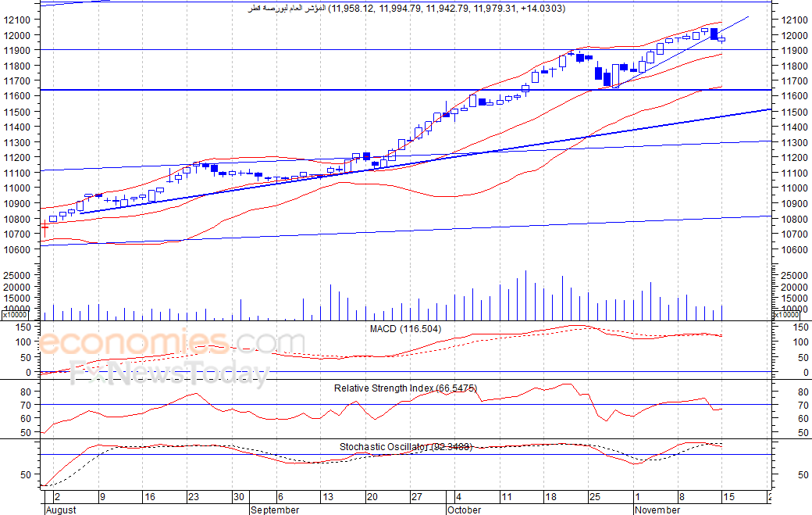Click the date marker 23 in August

[x=193, y=497]
